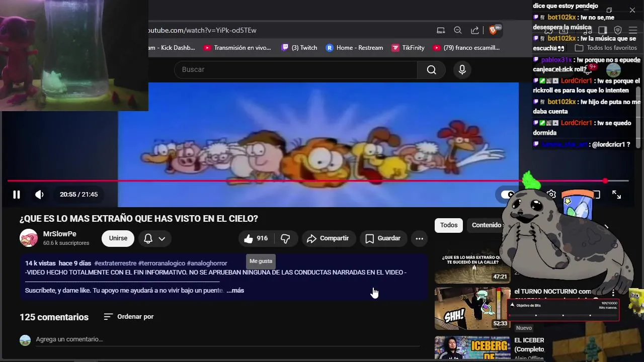Like the video with thumbs up 916
Image resolution: width=644 pixels, height=362 pixels.
pyautogui.click(x=256, y=238)
